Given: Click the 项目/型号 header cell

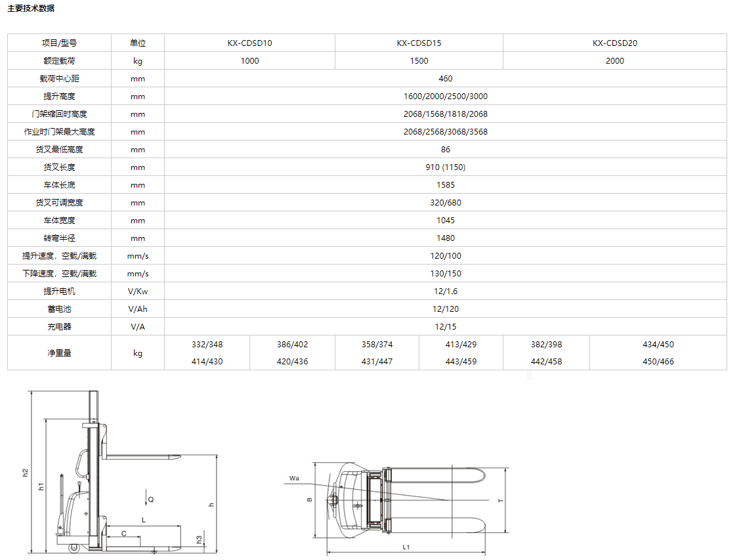Looking at the screenshot, I should pos(59,43).
